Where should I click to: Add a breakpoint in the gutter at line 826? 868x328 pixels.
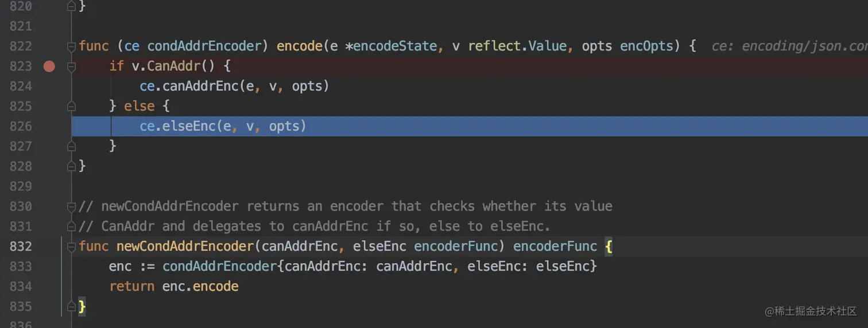(49, 126)
